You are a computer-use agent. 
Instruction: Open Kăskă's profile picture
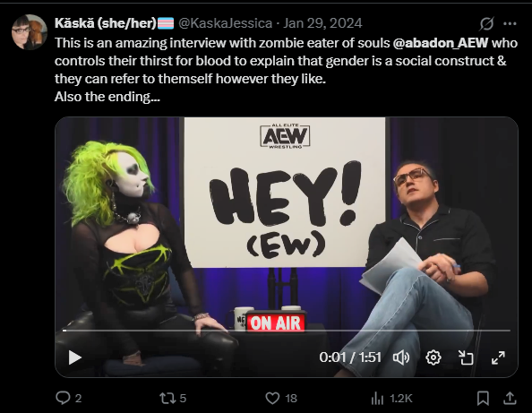(x=30, y=32)
